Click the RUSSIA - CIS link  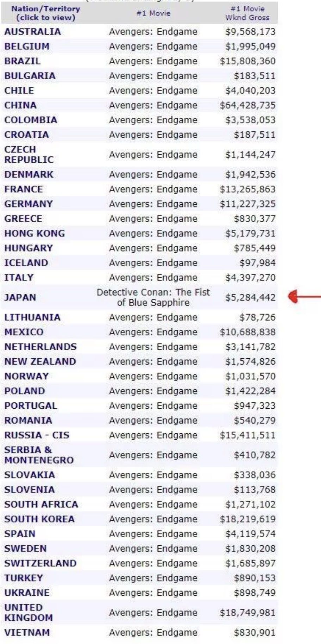37,435
